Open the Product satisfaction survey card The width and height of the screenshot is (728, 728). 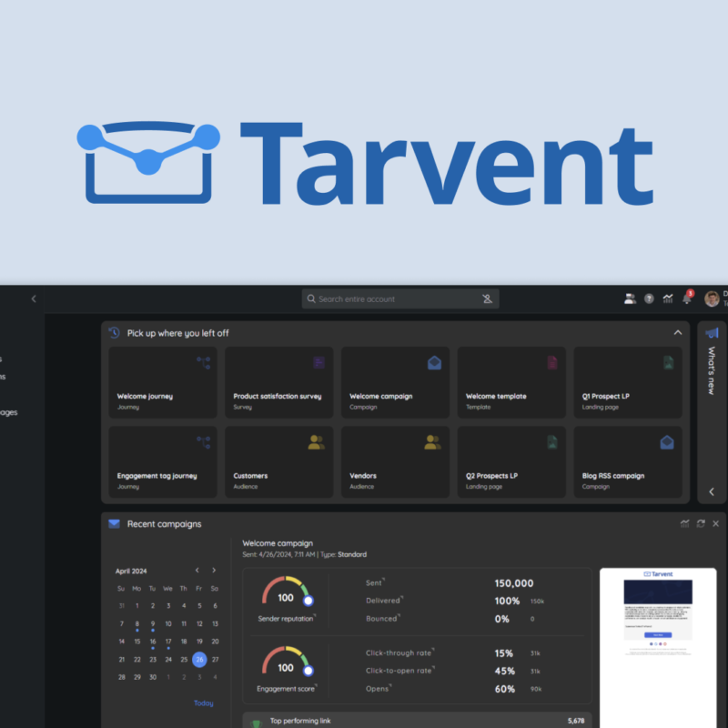point(279,382)
